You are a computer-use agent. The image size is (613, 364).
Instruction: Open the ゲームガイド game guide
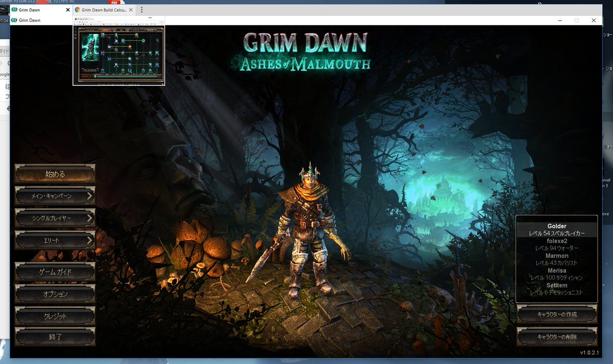point(55,272)
